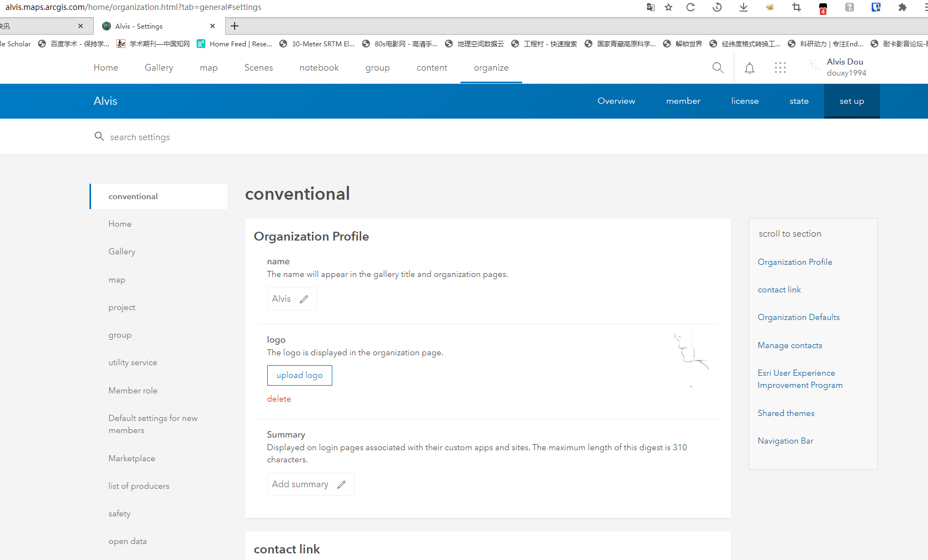Open downloads via the download arrow icon
The width and height of the screenshot is (928, 560).
[x=744, y=7]
